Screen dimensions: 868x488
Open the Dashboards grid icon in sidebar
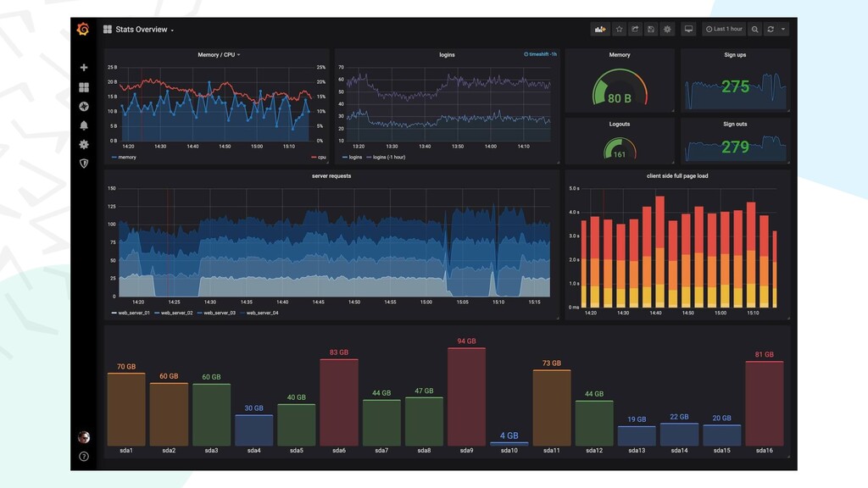(x=84, y=87)
